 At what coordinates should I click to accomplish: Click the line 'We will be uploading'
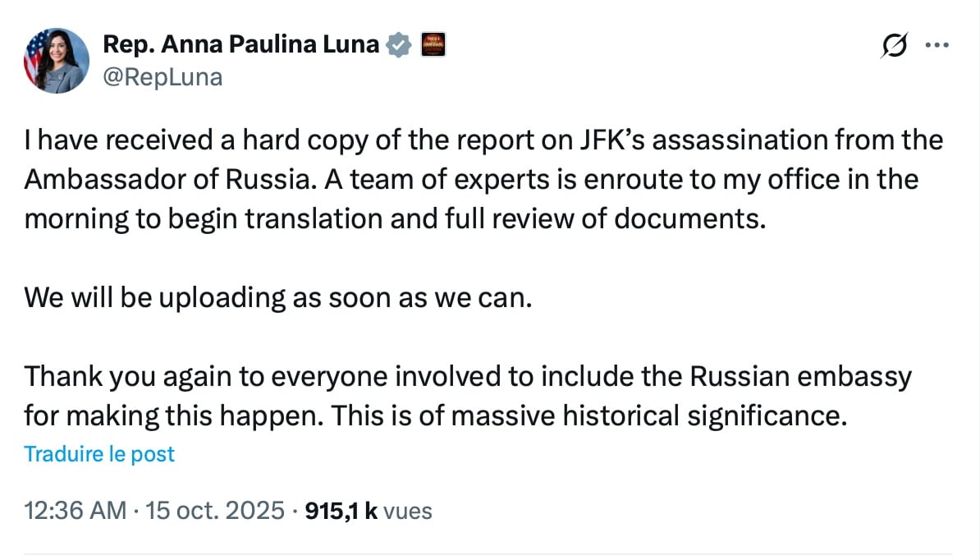[278, 297]
